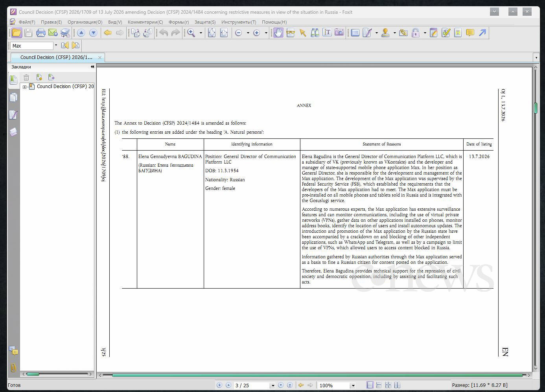Click the reading glasses icon
Viewport: 545px width, 392px height.
291,33
